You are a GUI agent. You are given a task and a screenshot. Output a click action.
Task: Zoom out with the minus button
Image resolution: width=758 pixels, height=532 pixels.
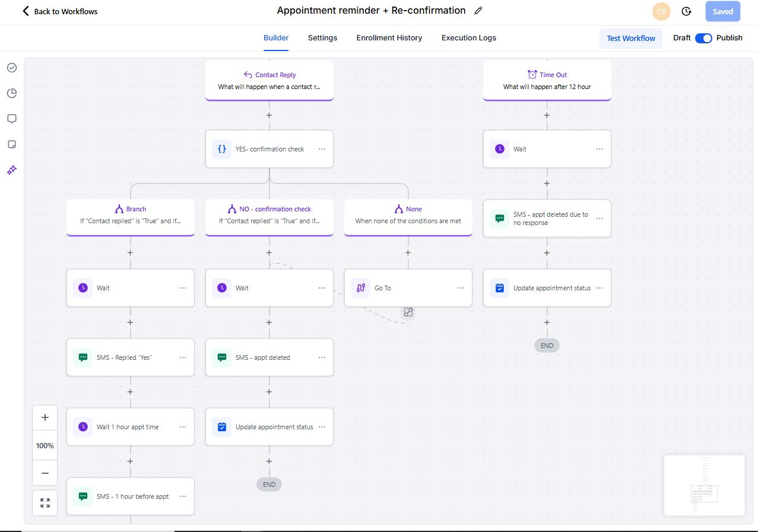(x=45, y=473)
